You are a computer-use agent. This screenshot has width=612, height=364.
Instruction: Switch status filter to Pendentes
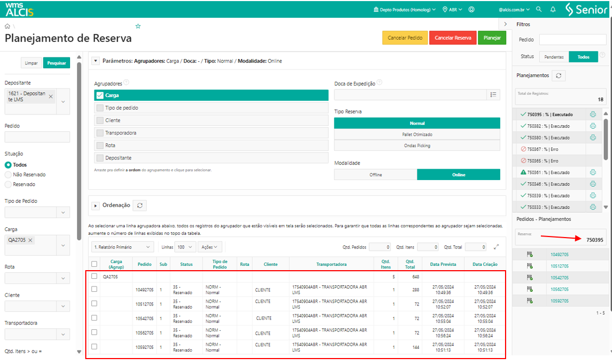pos(554,57)
